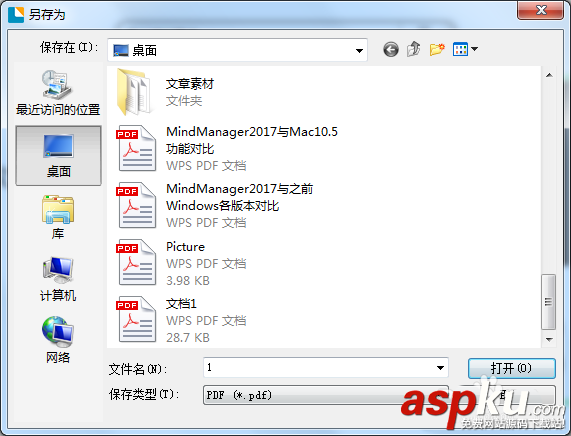Open the 保存类型 PDF type combo box
Image resolution: width=571 pixels, height=436 pixels.
click(325, 395)
